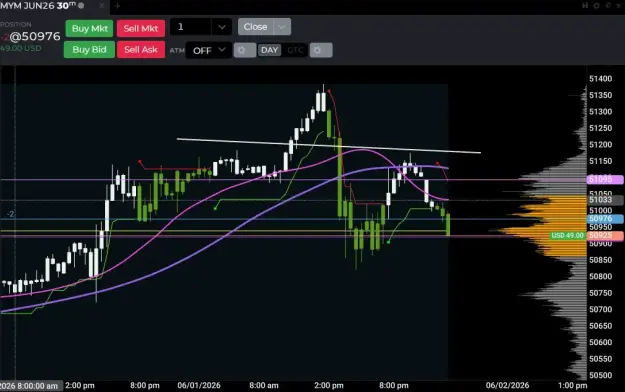The image size is (625, 392).
Task: Click the 51400 price axis value
Action: (601, 79)
